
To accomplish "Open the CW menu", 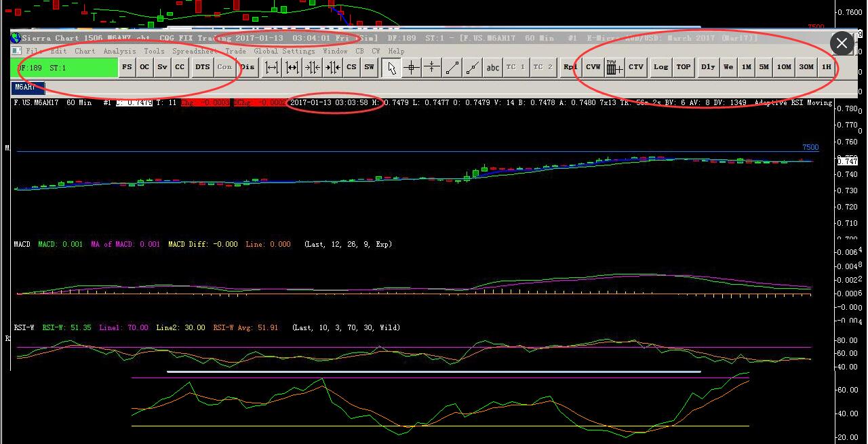I will (x=376, y=51).
